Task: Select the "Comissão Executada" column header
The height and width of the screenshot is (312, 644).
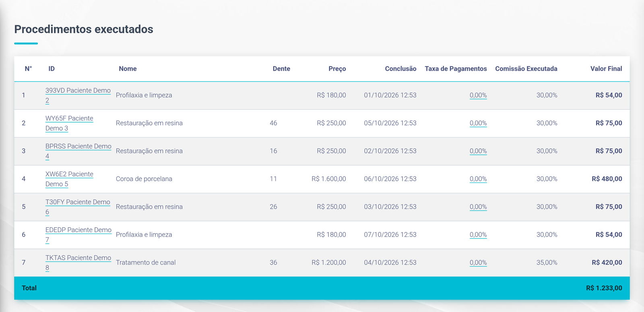Action: click(x=526, y=69)
